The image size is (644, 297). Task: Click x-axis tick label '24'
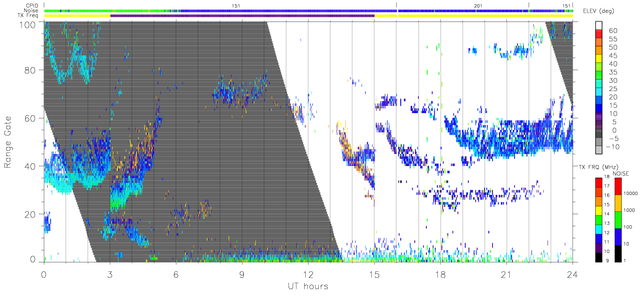click(x=573, y=274)
